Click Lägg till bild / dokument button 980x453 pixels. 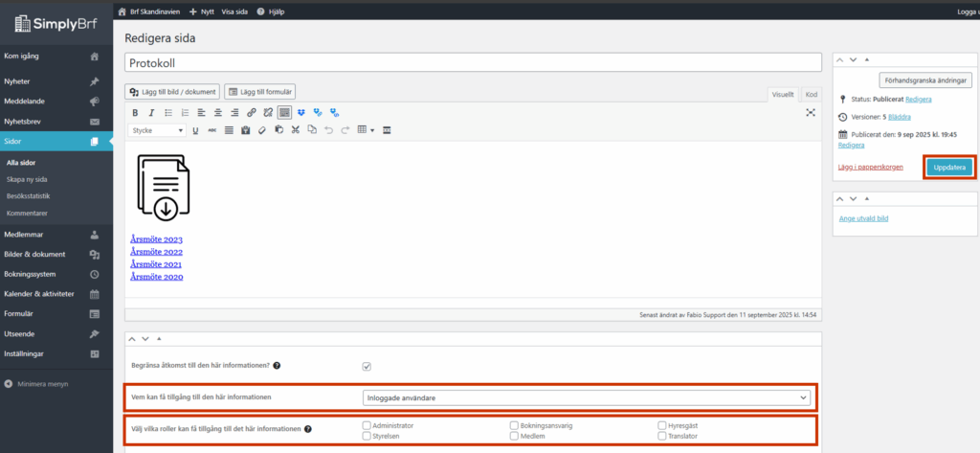173,92
